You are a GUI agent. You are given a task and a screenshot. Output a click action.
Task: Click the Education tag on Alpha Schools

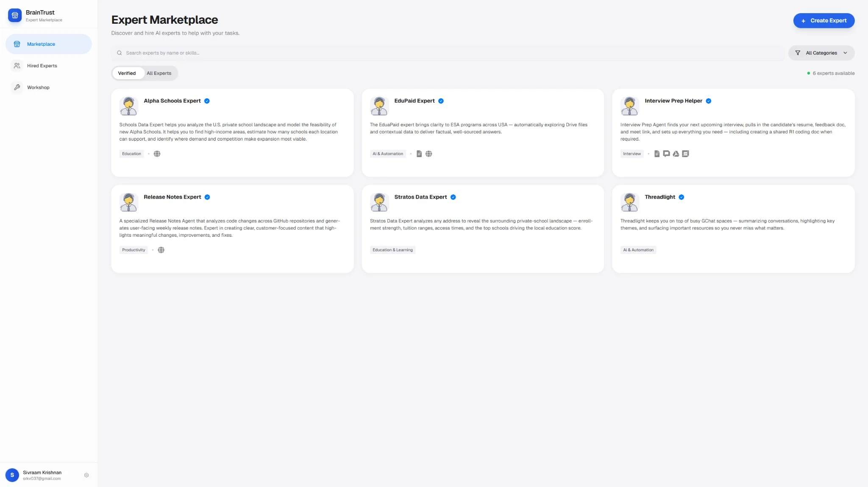point(131,154)
